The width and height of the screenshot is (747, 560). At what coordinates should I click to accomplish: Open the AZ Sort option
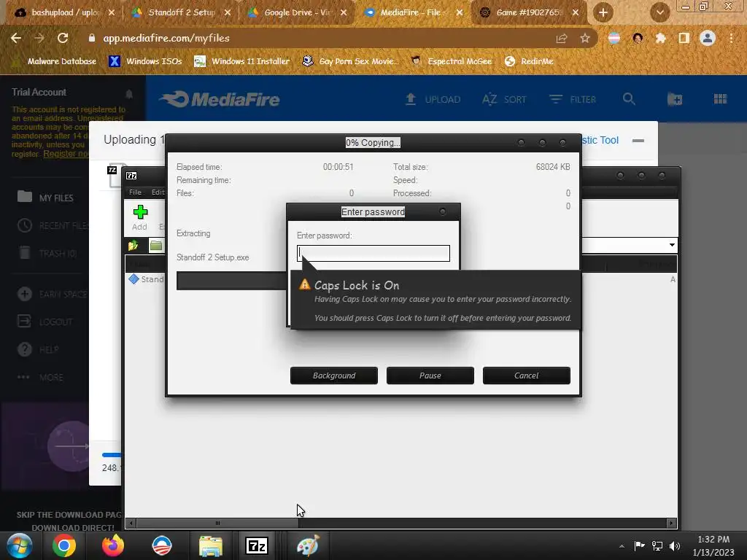[x=504, y=99]
